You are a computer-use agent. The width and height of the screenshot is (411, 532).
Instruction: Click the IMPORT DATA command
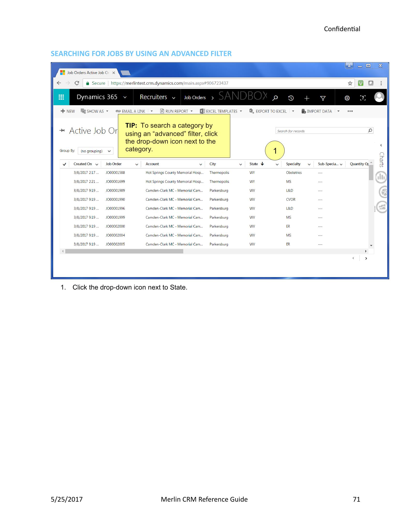tap(319, 111)
